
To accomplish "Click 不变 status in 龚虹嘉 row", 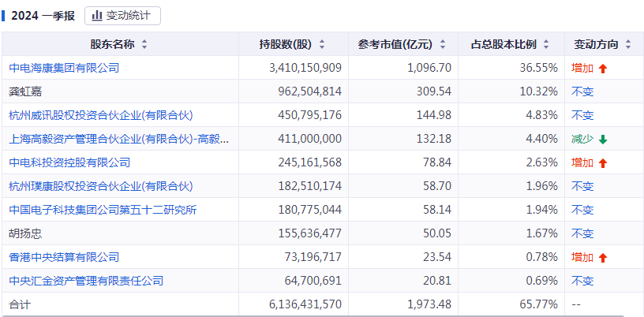I will pos(582,91).
